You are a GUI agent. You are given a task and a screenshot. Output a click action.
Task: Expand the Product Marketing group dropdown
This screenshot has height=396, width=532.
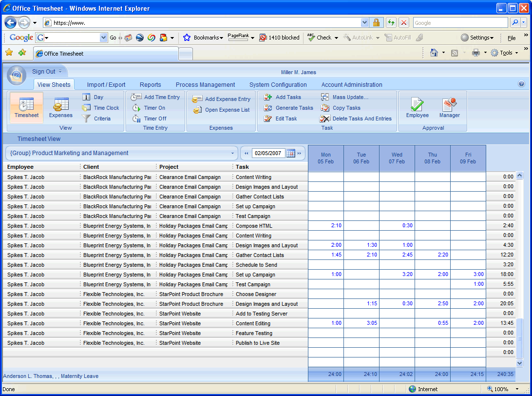[232, 153]
